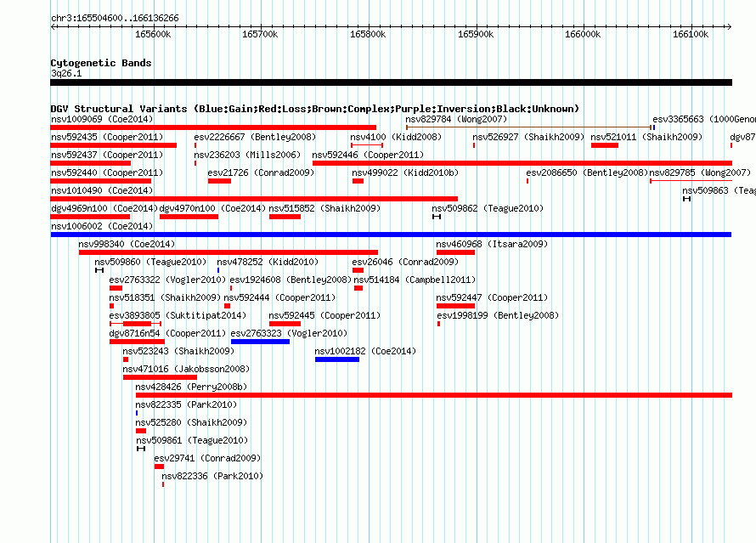Image resolution: width=756 pixels, height=543 pixels.
Task: Select nsv1006002 (Coe2014) gain variant label
Action: click(102, 226)
